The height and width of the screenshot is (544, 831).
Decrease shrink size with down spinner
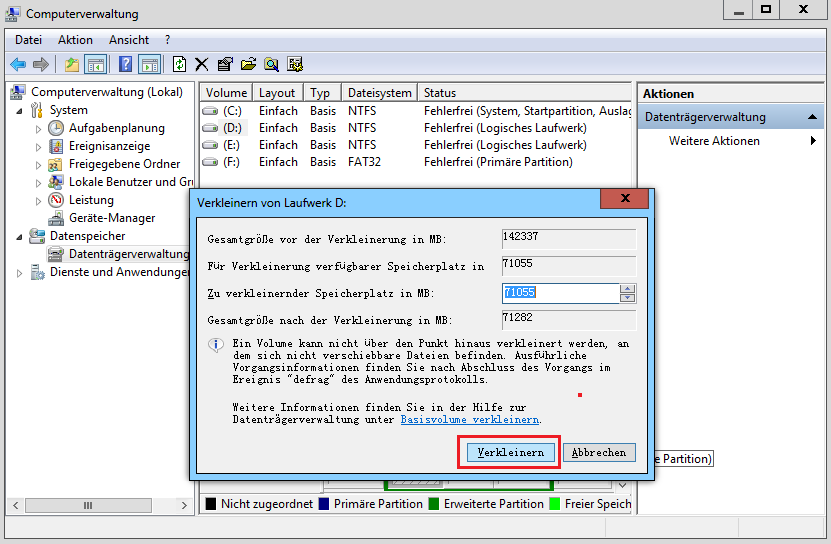pos(627,298)
